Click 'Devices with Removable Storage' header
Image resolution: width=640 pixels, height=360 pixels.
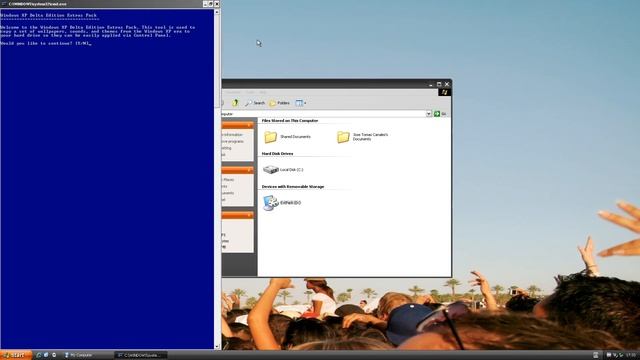pyautogui.click(x=293, y=187)
